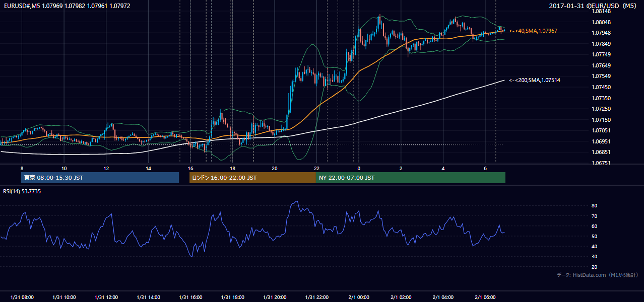Select the 200 SMA label reading 1.07514

point(535,80)
